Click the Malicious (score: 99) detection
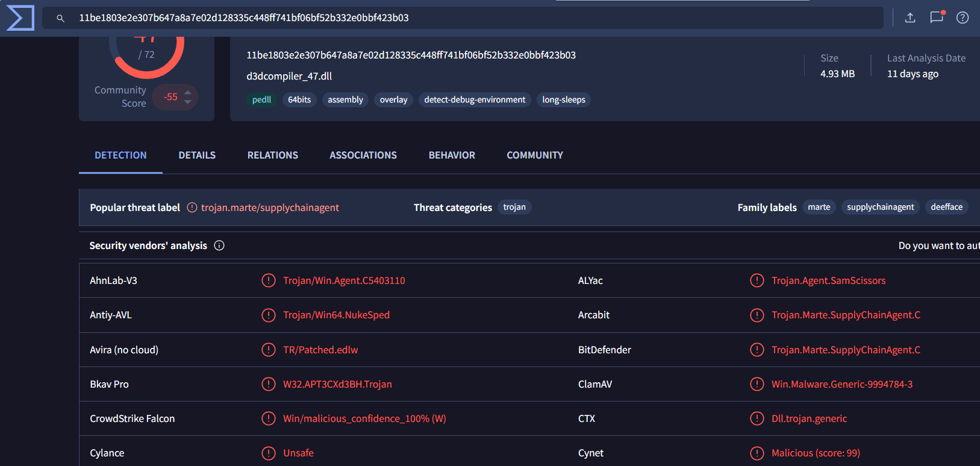 (x=816, y=453)
